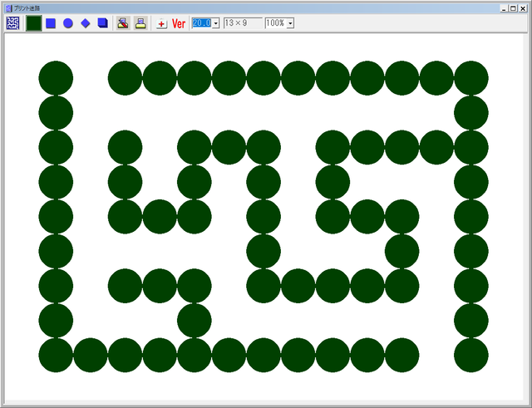
Task: Select the blue 3D block shape
Action: [102, 23]
